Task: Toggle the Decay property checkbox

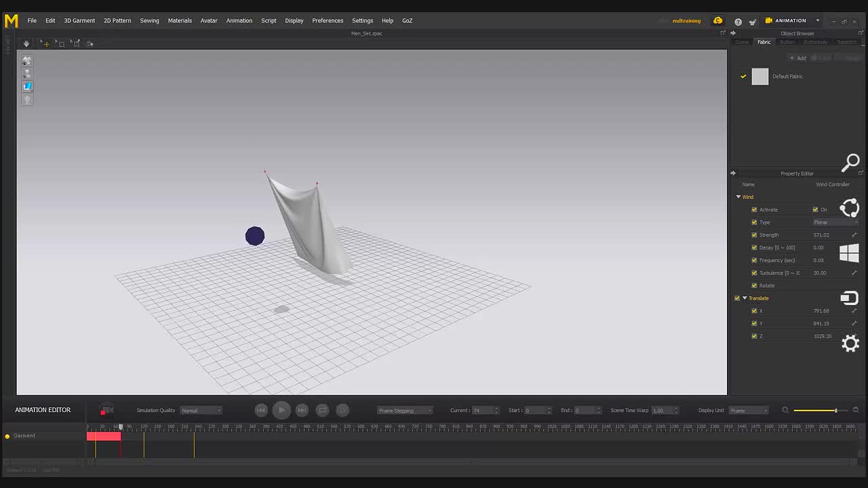Action: pos(754,247)
